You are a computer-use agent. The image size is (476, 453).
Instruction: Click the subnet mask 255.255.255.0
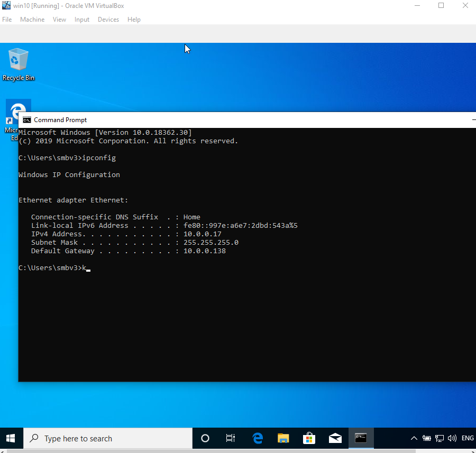point(211,243)
